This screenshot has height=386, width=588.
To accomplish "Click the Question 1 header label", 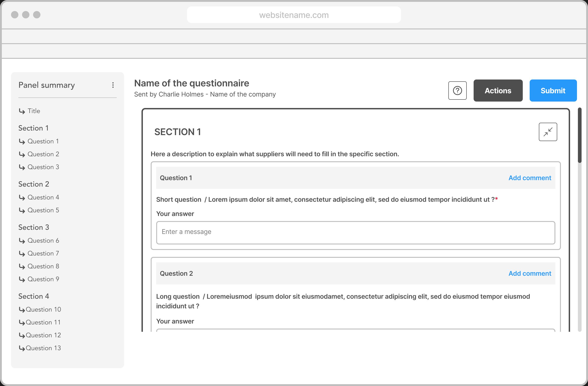I will [x=176, y=178].
